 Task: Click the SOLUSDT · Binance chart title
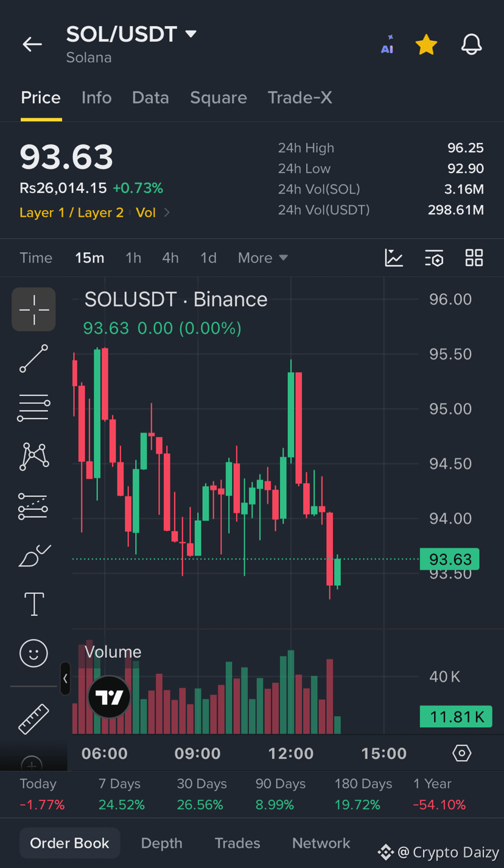pyautogui.click(x=176, y=300)
